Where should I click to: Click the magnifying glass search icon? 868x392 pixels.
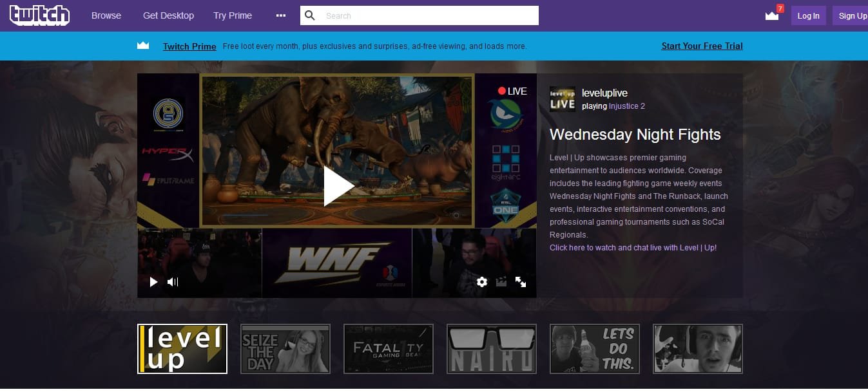[310, 15]
